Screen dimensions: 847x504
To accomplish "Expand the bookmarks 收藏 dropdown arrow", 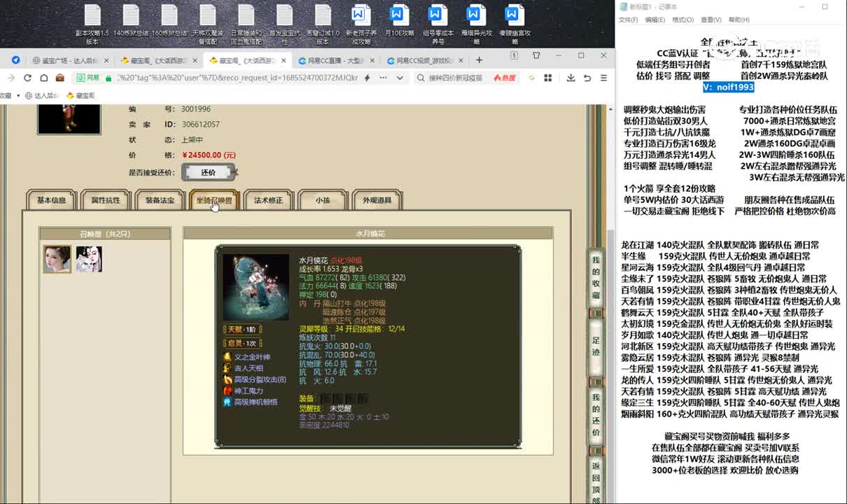I will 17,95.
